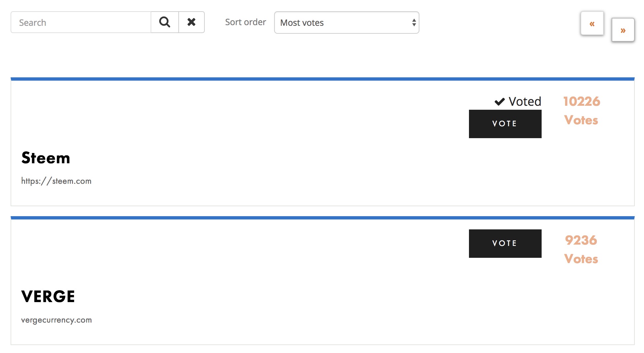Go to previous page with « arrow
Image resolution: width=644 pixels, height=353 pixels.
(x=592, y=23)
